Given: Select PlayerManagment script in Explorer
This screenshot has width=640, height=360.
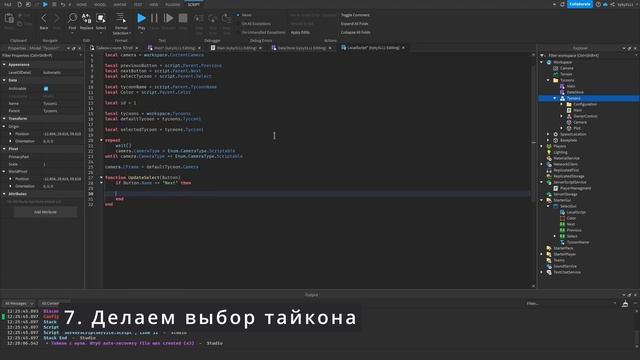Looking at the screenshot, I should point(575,188).
